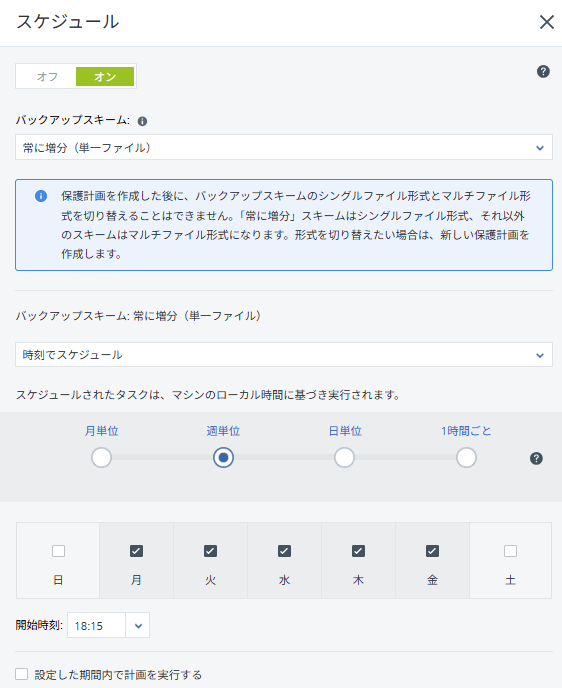The height and width of the screenshot is (688, 562).
Task: Switch schedule to オフ
Action: click(x=47, y=76)
